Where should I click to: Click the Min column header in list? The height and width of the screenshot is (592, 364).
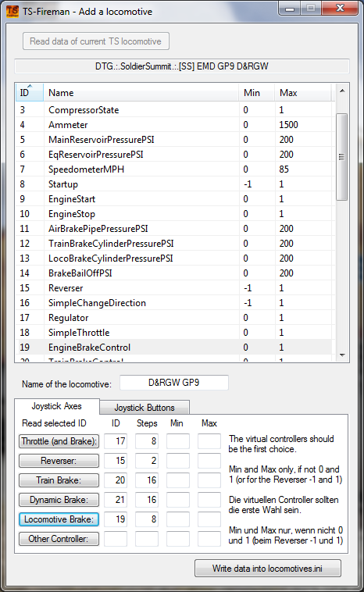(x=256, y=92)
